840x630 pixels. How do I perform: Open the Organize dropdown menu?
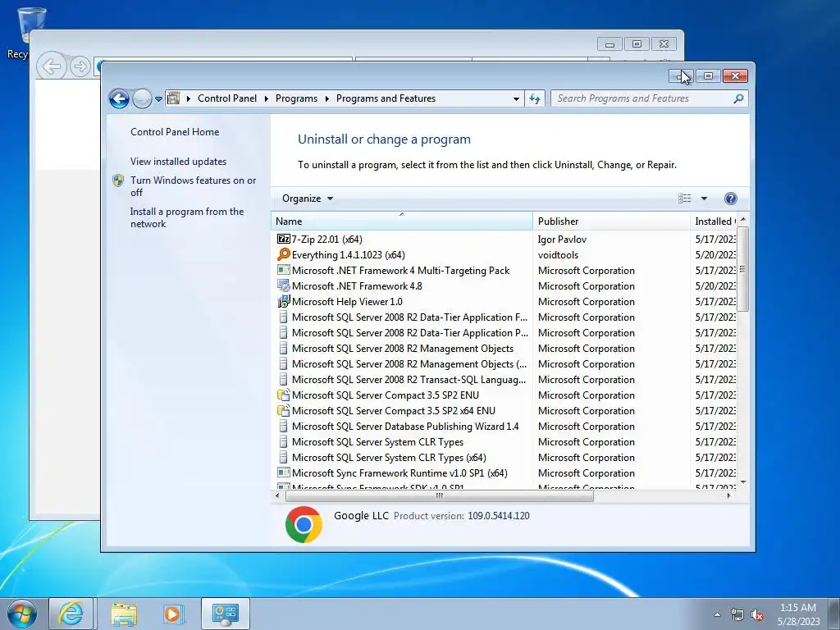308,199
